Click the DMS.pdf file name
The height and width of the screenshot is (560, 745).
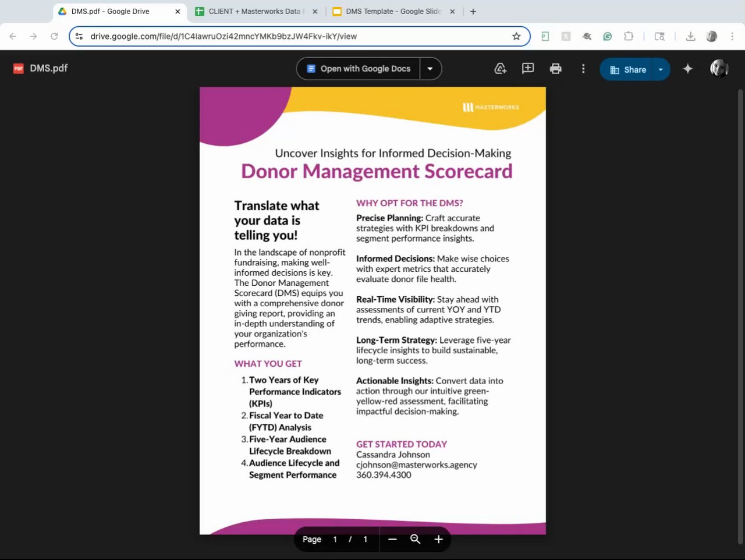49,68
